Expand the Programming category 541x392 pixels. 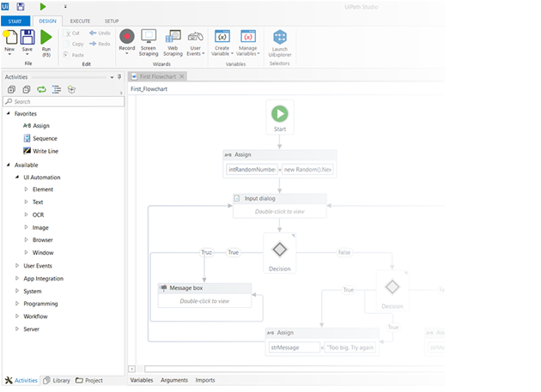17,304
